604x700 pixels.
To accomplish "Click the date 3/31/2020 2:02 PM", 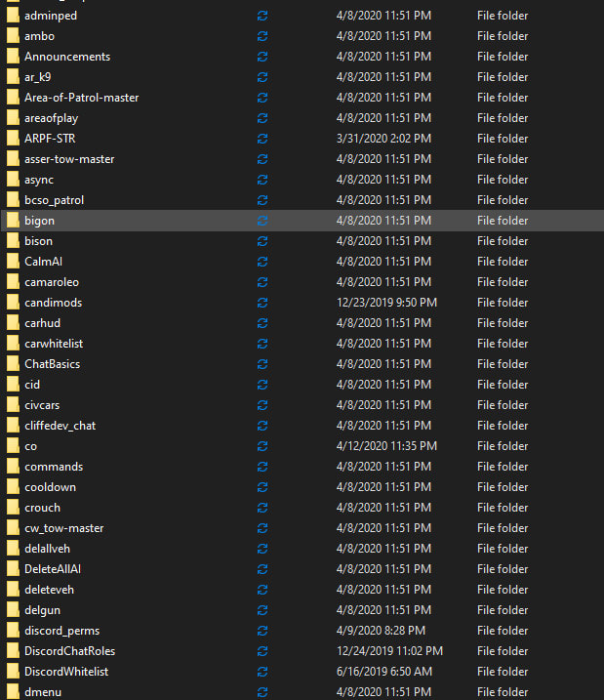I will coord(383,139).
